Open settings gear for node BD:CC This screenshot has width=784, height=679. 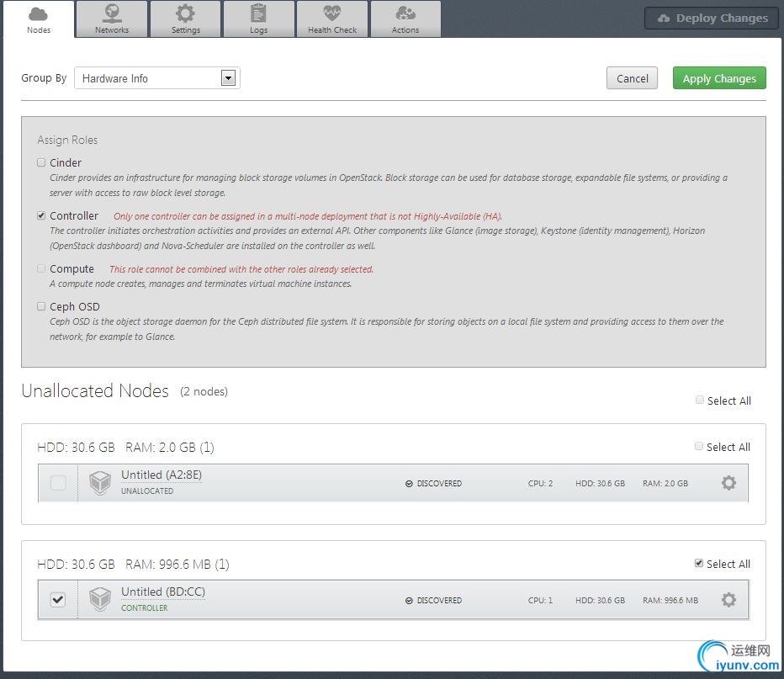(x=728, y=600)
